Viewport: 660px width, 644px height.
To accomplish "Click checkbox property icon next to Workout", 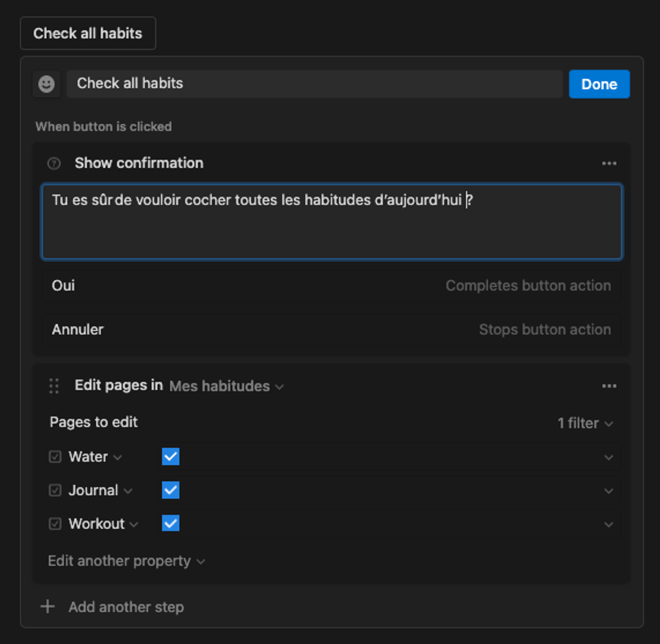I will (55, 523).
